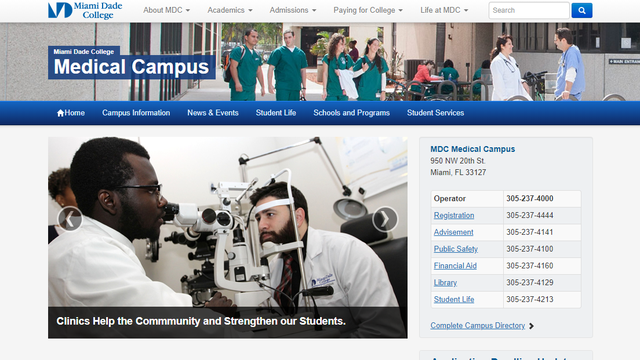Expand the Life at MDC menu
The height and width of the screenshot is (360, 640).
pos(444,10)
